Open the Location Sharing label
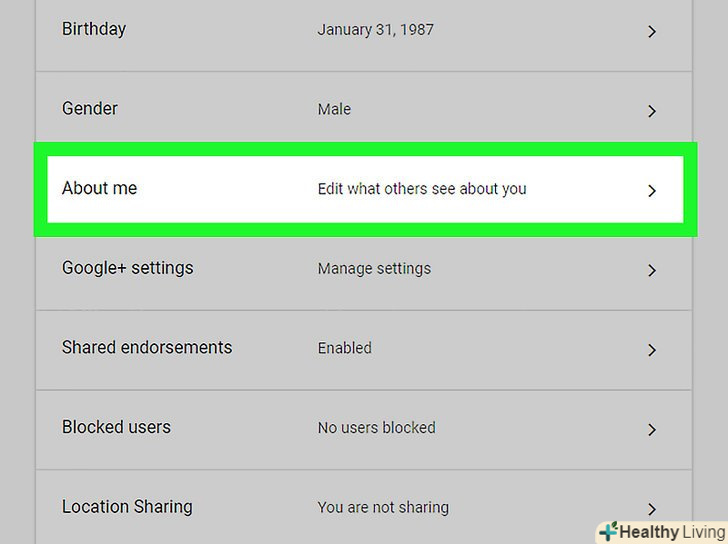The image size is (728, 544). [127, 507]
